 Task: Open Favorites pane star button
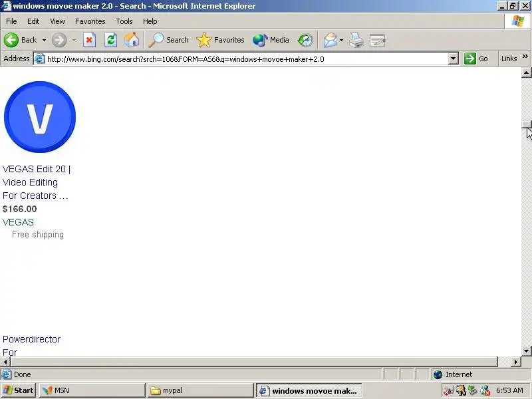(x=221, y=40)
